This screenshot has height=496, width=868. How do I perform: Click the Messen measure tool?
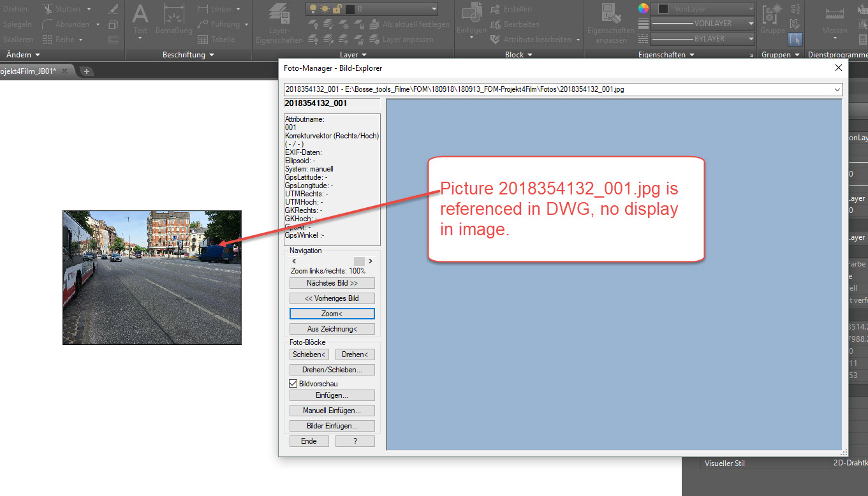(835, 22)
